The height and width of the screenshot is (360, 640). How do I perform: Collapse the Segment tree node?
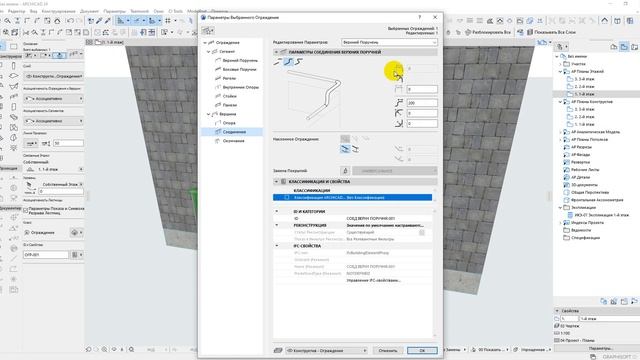(209, 51)
